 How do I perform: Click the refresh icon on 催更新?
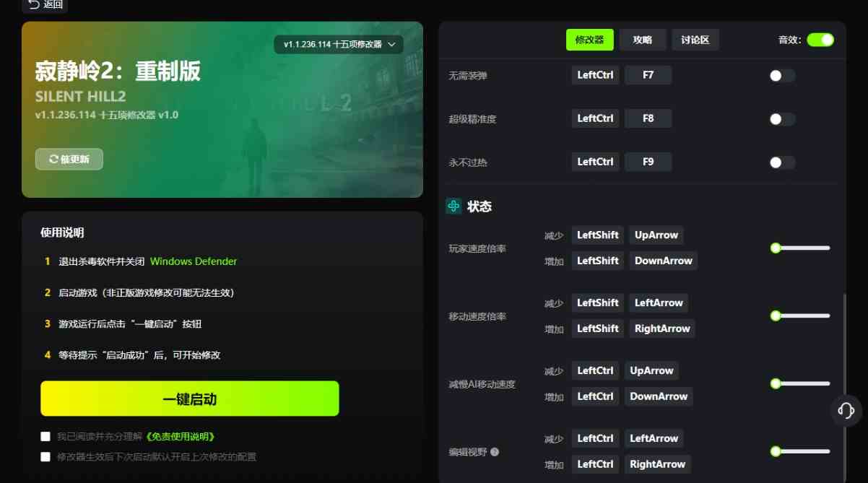(53, 159)
